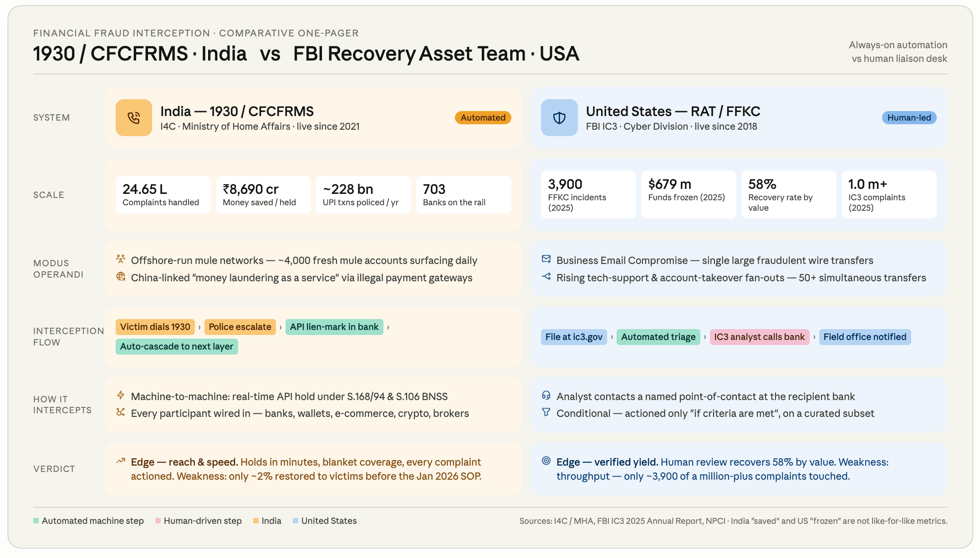The height and width of the screenshot is (558, 980).
Task: Click the 'Human-driven step' legend label
Action: point(203,521)
